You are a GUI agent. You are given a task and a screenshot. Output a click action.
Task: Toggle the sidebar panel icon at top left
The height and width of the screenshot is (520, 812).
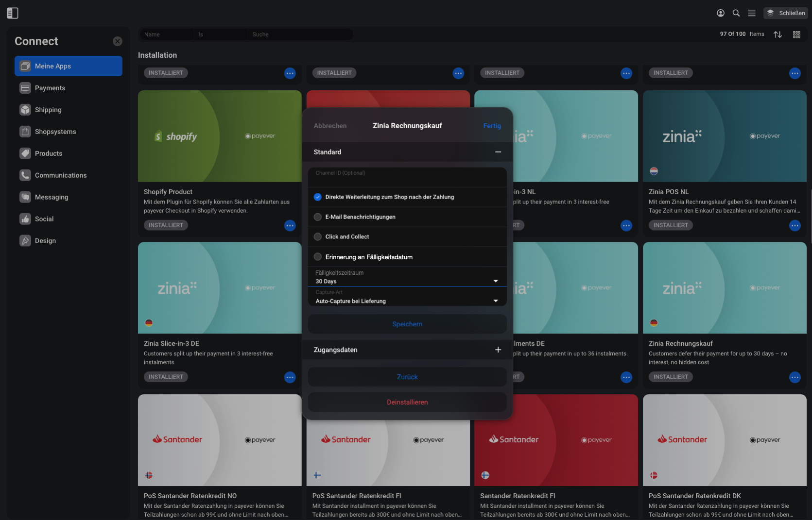coord(13,13)
